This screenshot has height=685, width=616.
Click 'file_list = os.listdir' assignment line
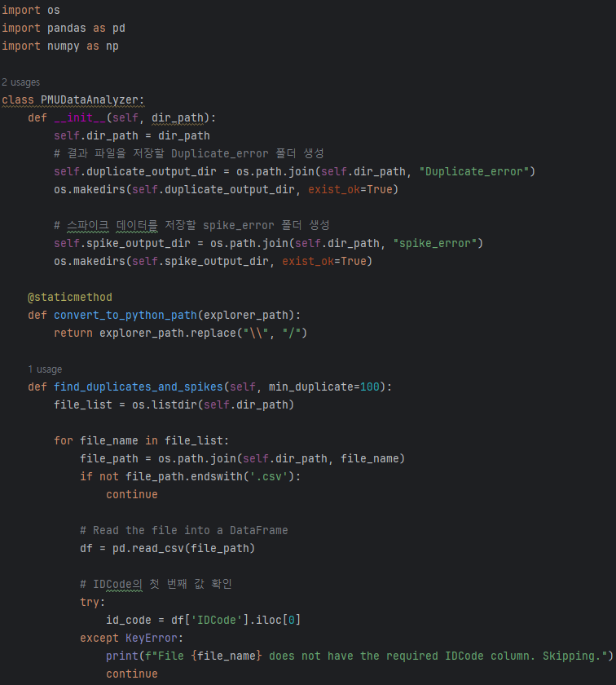coord(174,405)
